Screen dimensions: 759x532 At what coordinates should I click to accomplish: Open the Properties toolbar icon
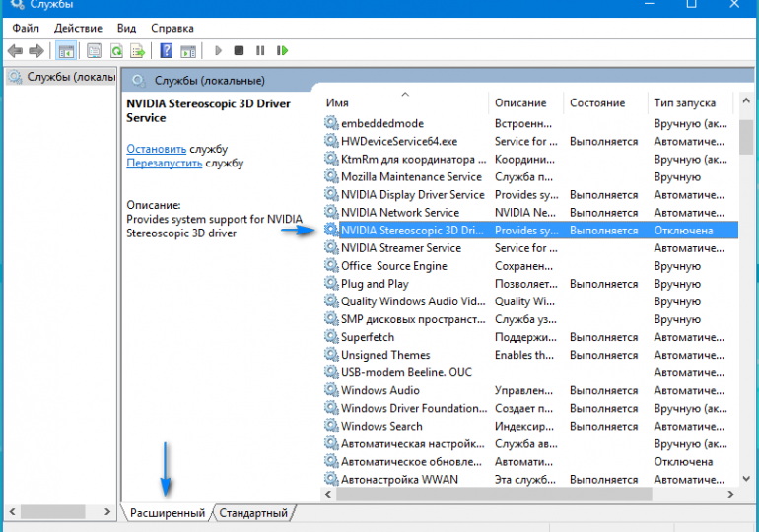pos(94,50)
